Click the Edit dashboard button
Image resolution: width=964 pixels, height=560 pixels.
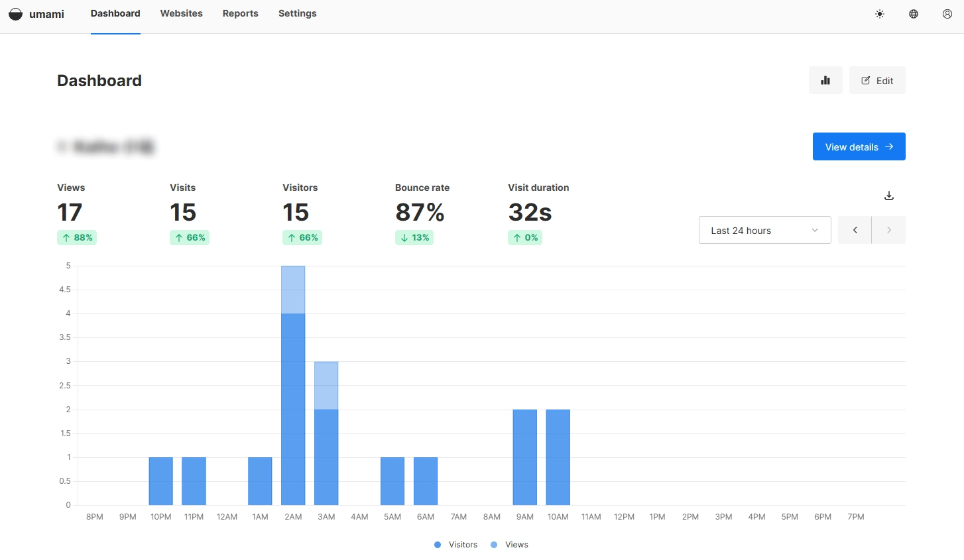[877, 80]
